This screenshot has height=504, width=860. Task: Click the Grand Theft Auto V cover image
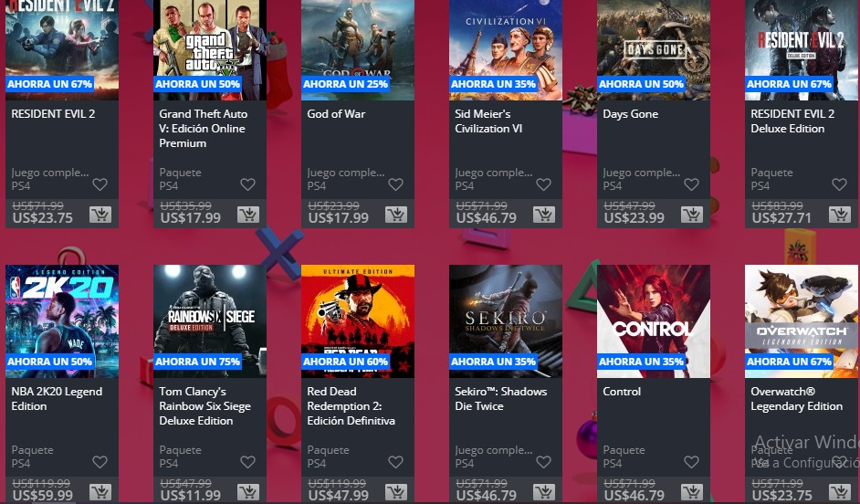(210, 50)
